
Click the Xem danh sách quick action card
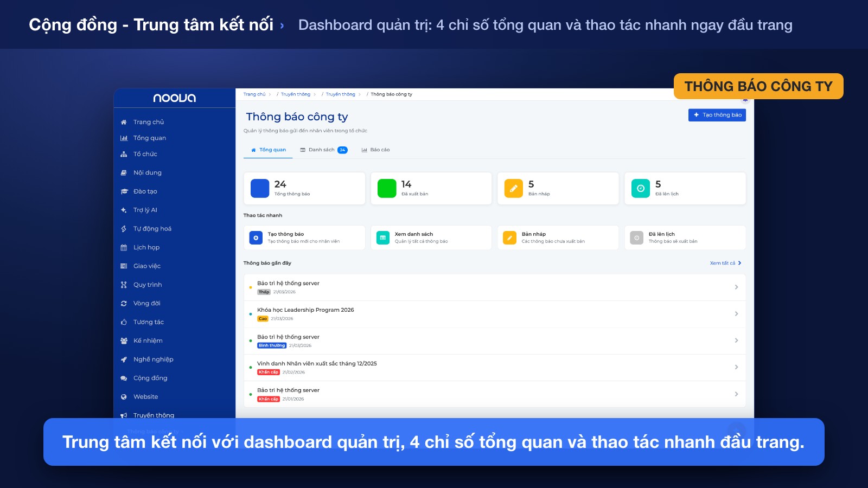click(431, 237)
